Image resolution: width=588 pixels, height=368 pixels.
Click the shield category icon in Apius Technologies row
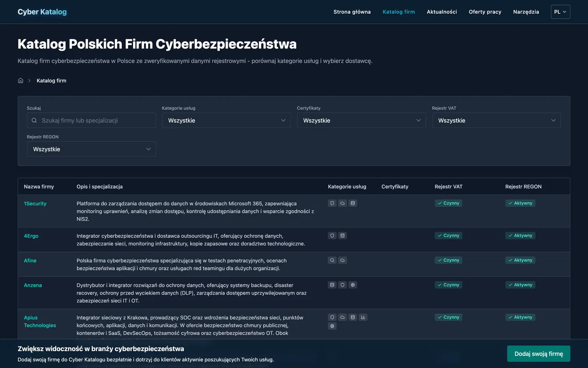pos(332,317)
